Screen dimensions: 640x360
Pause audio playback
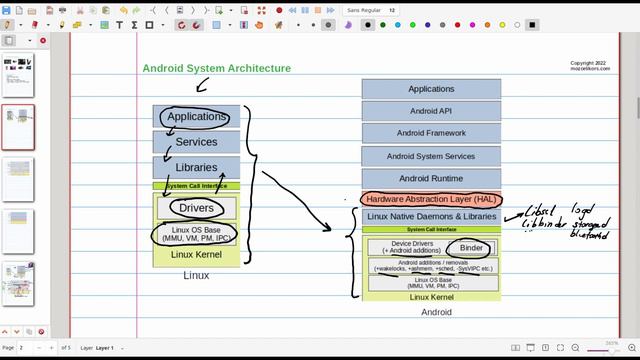click(x=305, y=10)
